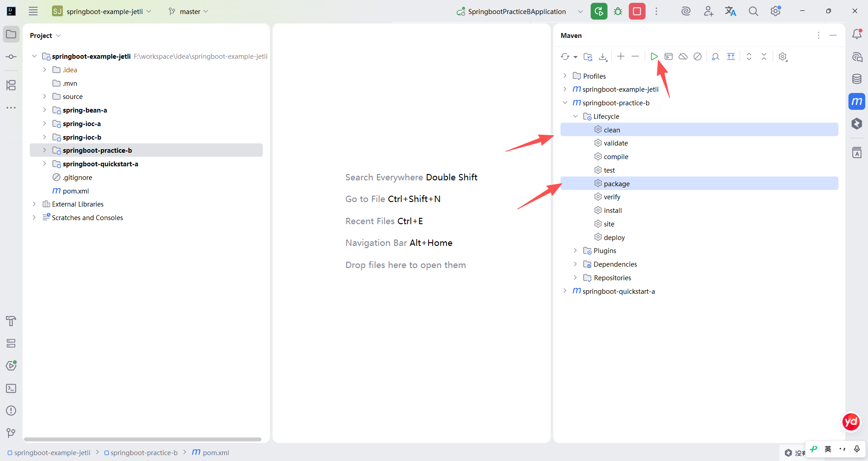Expand the Maven Profiles node
The width and height of the screenshot is (868, 461).
click(x=565, y=75)
